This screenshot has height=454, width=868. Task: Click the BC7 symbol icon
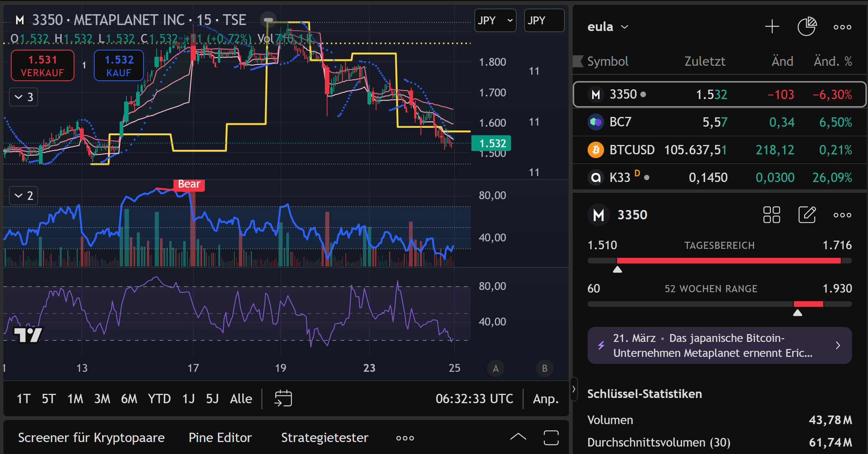tap(596, 122)
